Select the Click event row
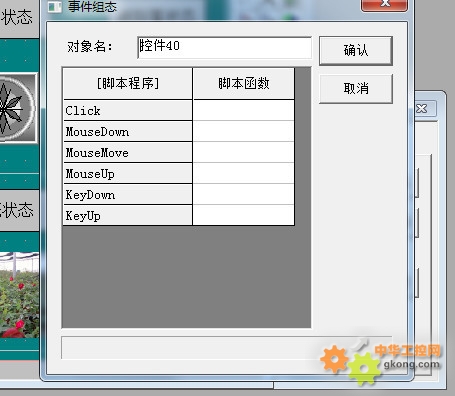 click(x=128, y=110)
